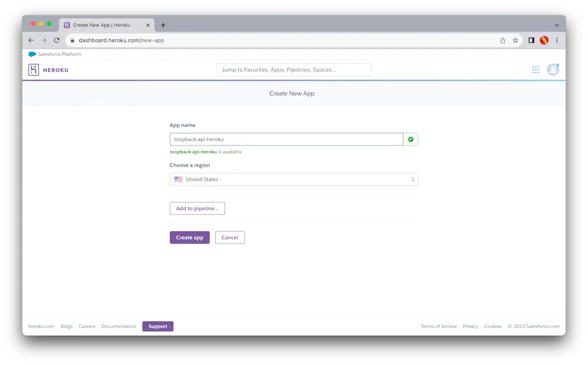
Task: Click the Chrome profile icon
Action: coord(543,40)
